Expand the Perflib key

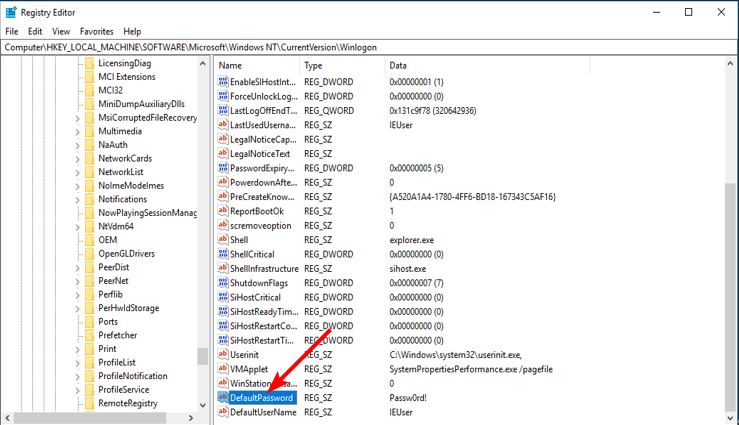(x=77, y=295)
